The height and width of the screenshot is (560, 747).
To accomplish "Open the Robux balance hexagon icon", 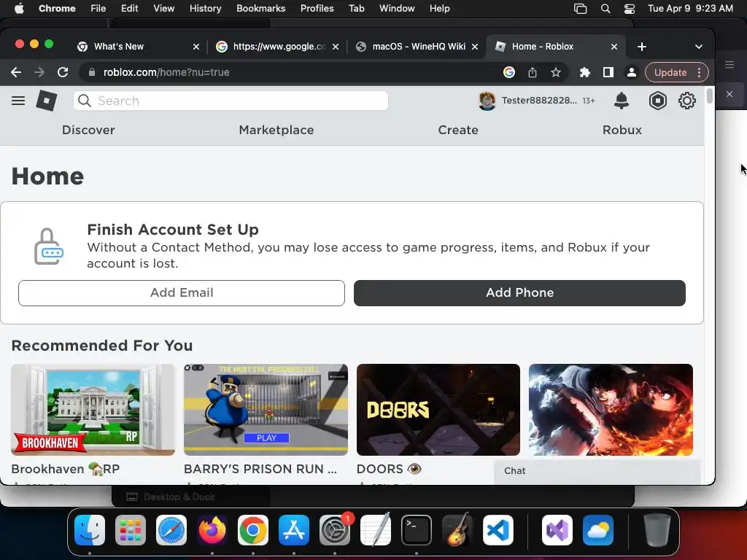I will point(657,101).
